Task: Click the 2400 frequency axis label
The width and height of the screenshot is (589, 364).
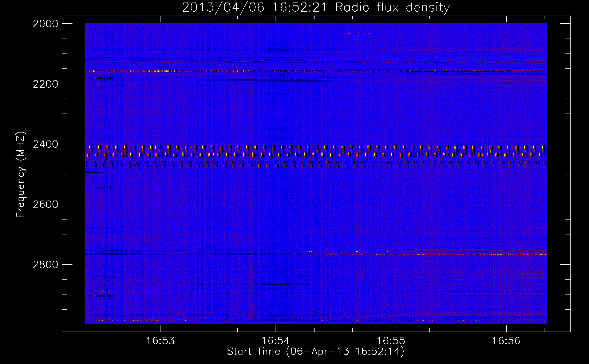Action: (x=46, y=145)
